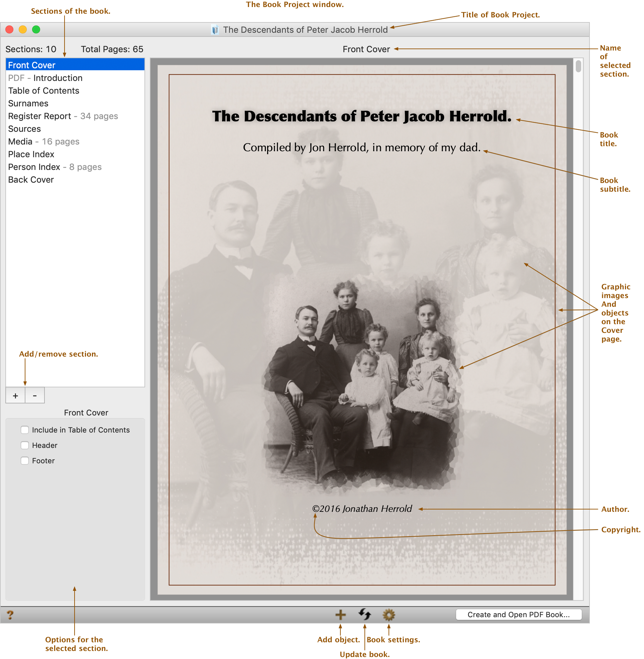Select the Person Index section
The image size is (644, 659).
pos(75,167)
